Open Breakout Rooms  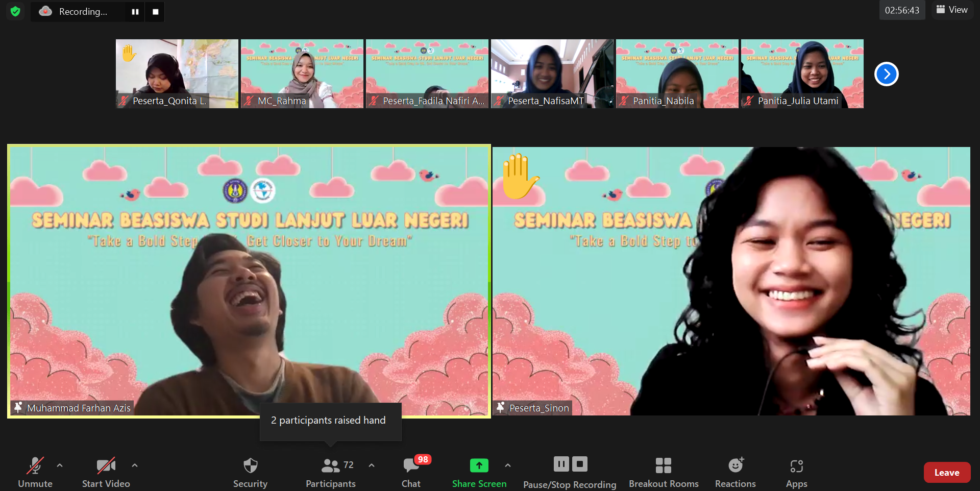(x=664, y=472)
